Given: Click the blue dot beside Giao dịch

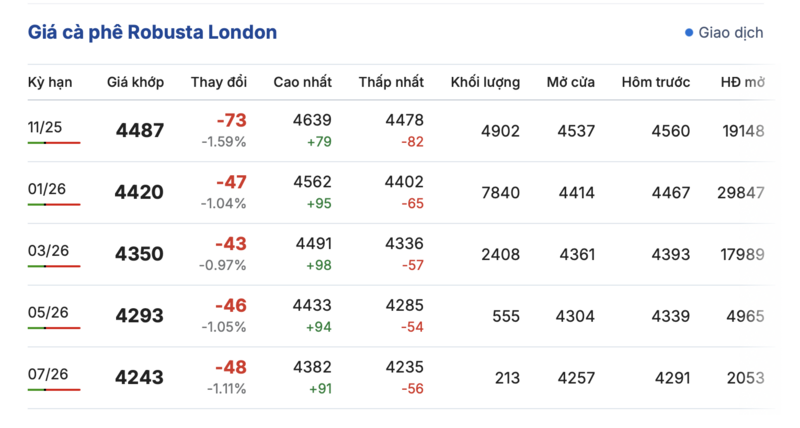Looking at the screenshot, I should tap(689, 33).
